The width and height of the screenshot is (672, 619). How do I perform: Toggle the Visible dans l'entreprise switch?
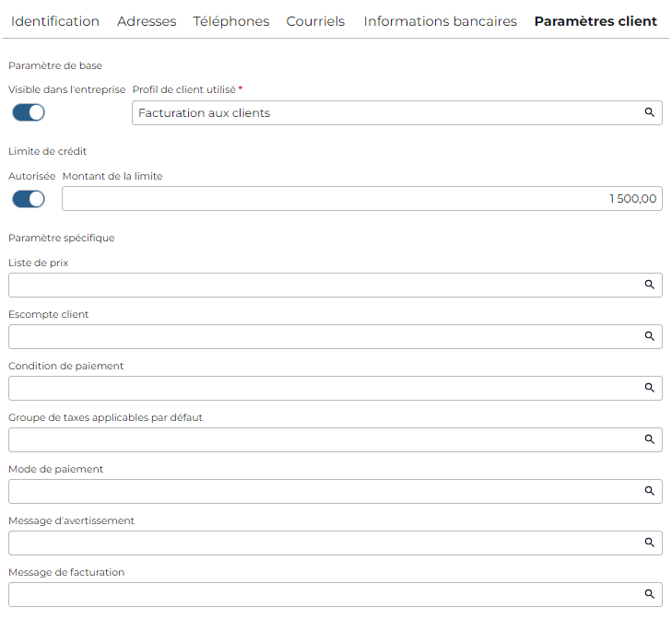[x=29, y=112]
